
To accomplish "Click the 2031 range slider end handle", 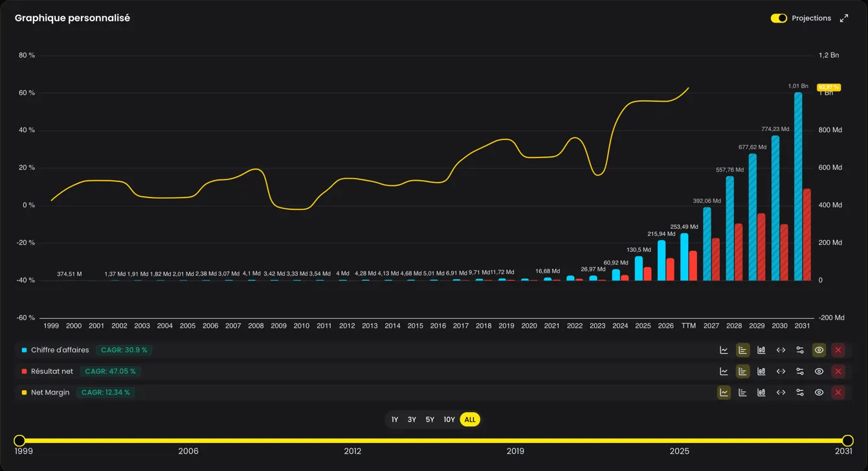I will [848, 441].
